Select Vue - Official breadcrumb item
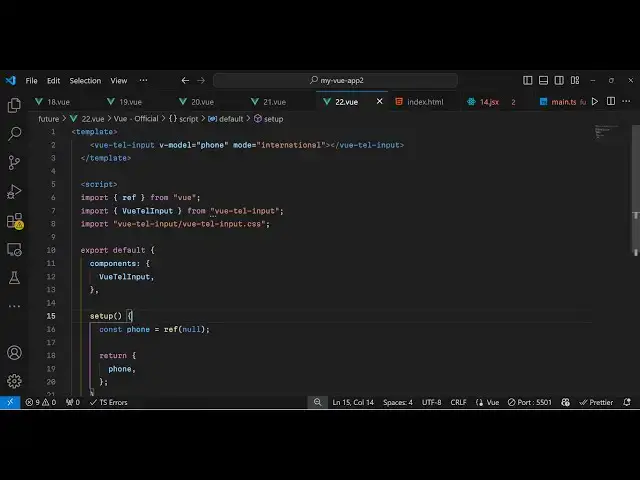Image resolution: width=640 pixels, height=480 pixels. click(x=136, y=119)
